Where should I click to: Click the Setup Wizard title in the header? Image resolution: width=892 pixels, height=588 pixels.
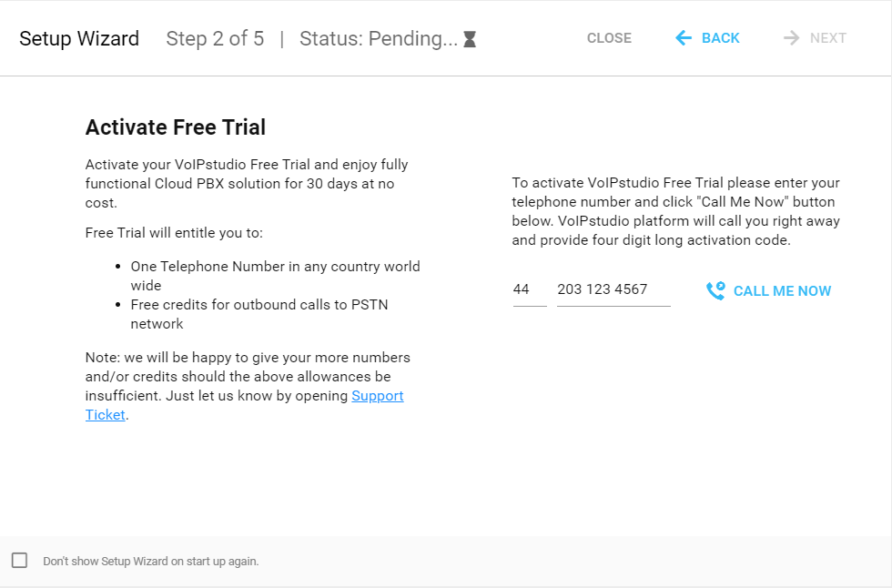[79, 38]
